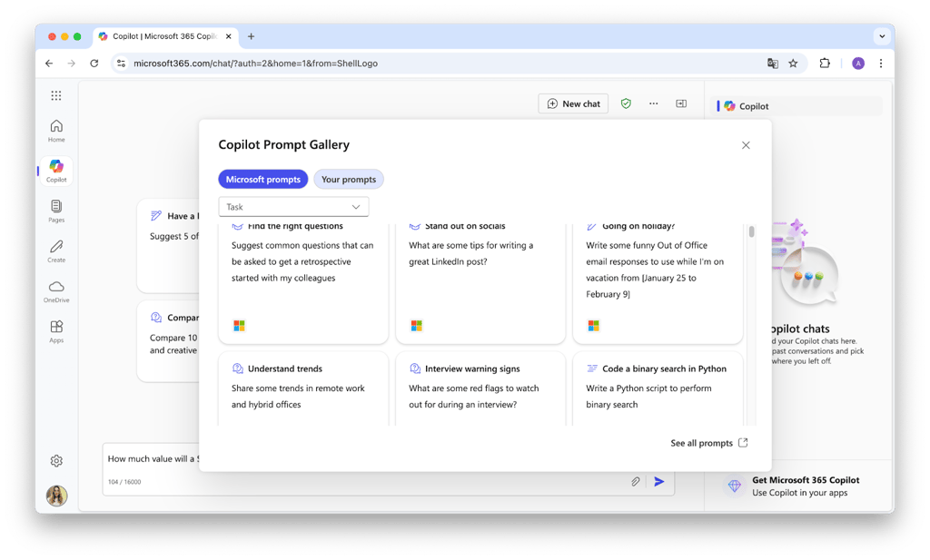Select the Stand out on socials prompt

pyautogui.click(x=480, y=283)
